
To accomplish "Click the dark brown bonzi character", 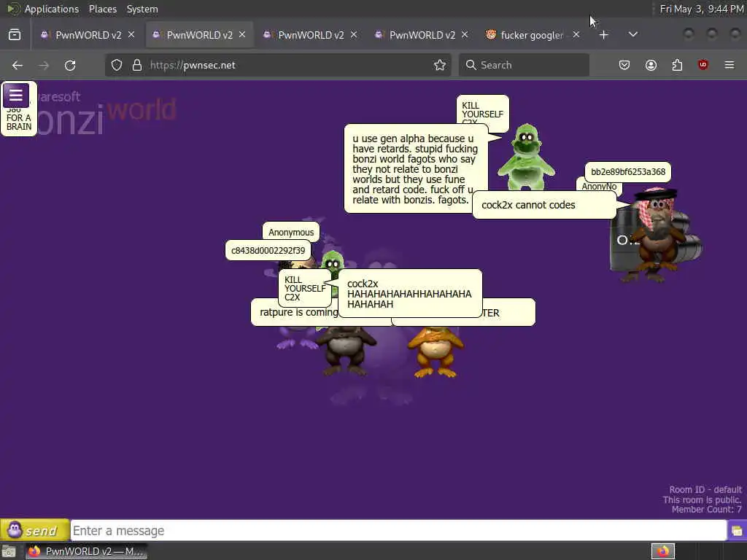I will tap(347, 351).
